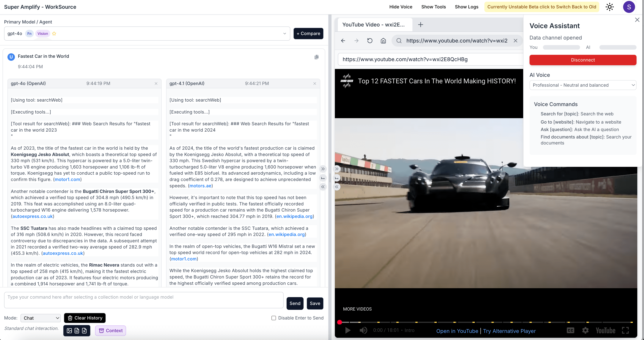Toggle Show Tools in the top bar

point(433,7)
